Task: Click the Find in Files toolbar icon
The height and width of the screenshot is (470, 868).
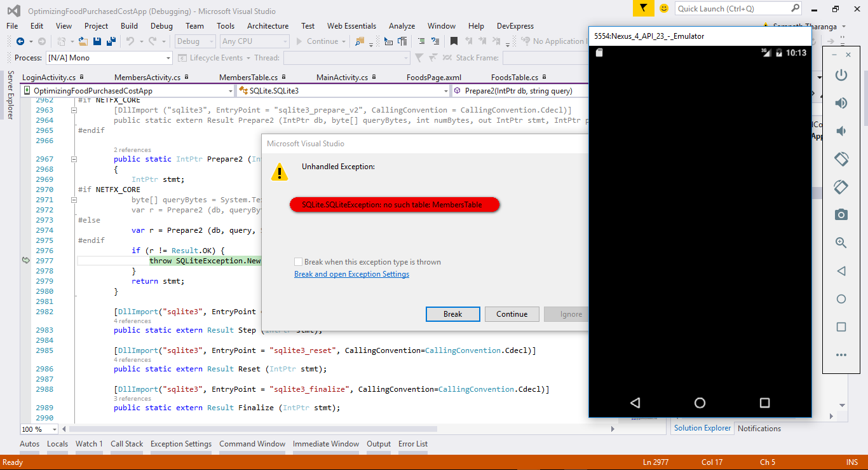Action: [360, 41]
